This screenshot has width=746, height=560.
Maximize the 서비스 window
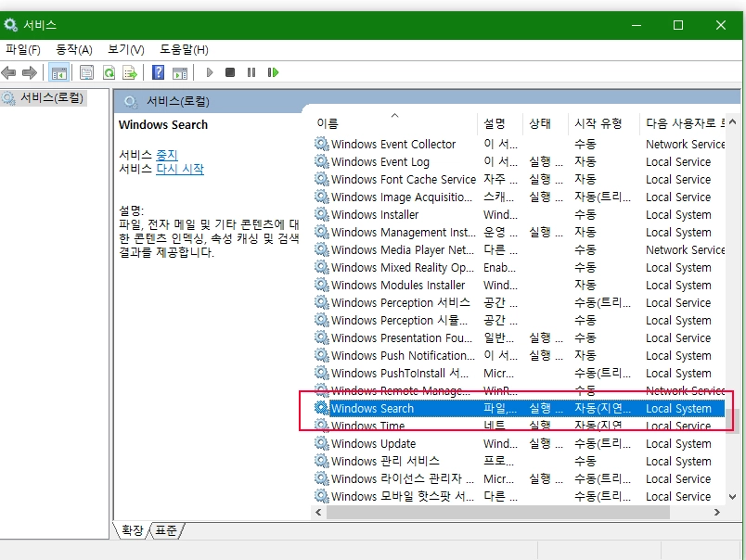(x=678, y=25)
